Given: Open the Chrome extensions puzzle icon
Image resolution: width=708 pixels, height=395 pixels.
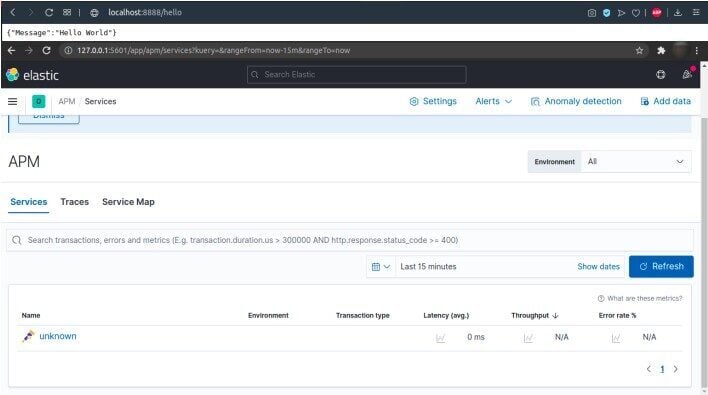Looking at the screenshot, I should click(661, 51).
